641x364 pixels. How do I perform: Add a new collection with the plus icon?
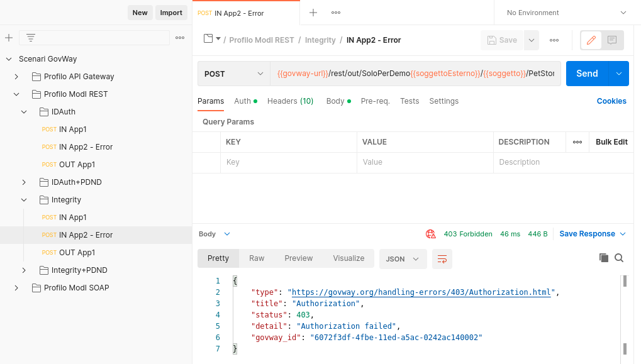click(9, 38)
